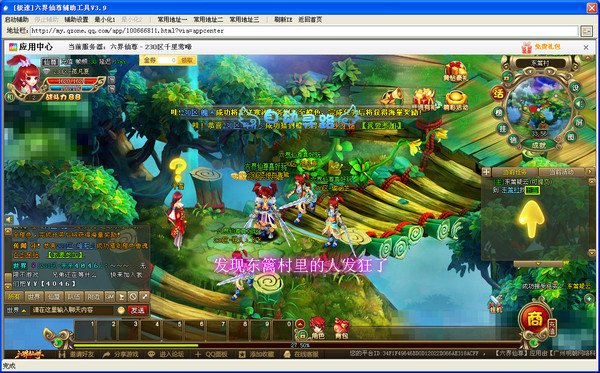Click the 应用中心 logo
This screenshot has width=600, height=373.
31,47
